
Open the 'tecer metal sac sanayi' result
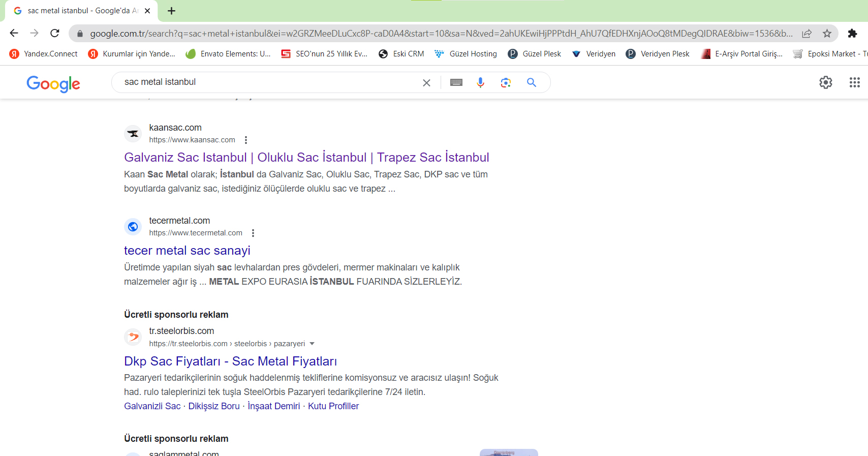point(187,250)
